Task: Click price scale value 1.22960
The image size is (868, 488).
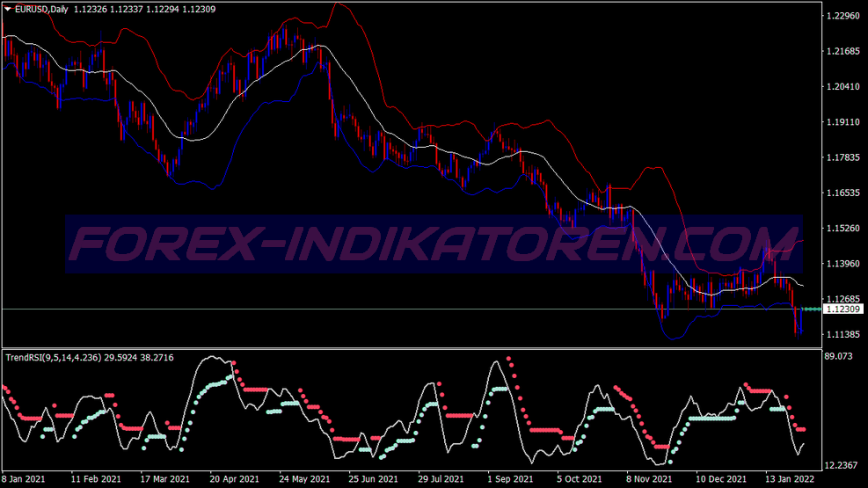Action: pyautogui.click(x=843, y=16)
